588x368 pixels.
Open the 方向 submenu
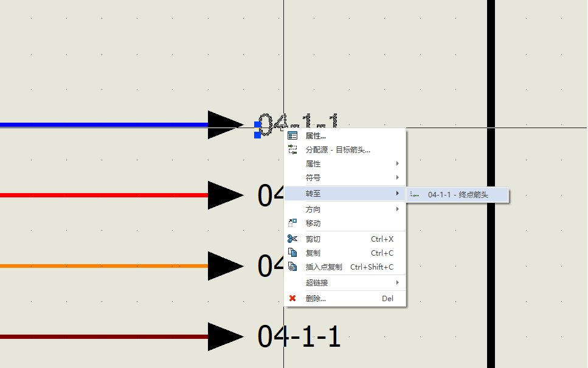tap(397, 209)
